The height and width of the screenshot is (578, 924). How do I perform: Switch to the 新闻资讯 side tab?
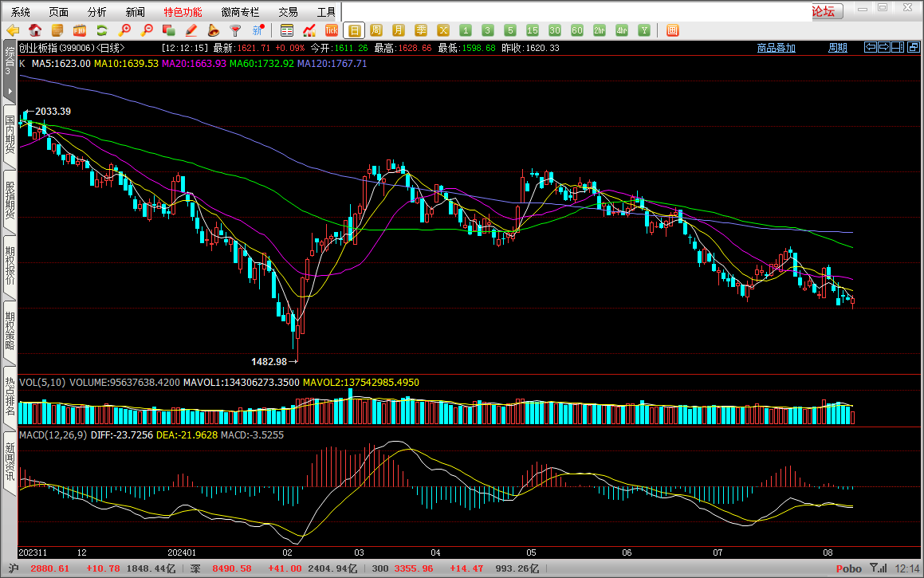10,462
